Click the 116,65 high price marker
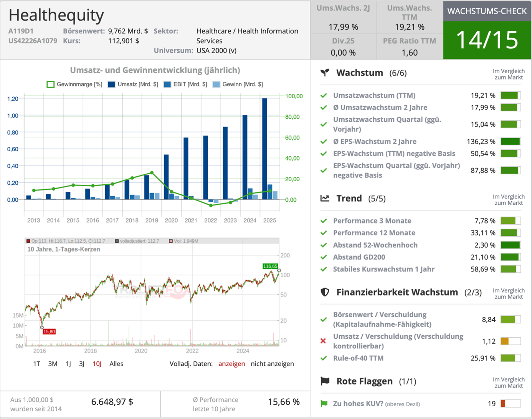This screenshot has height=419, width=532. tap(270, 266)
